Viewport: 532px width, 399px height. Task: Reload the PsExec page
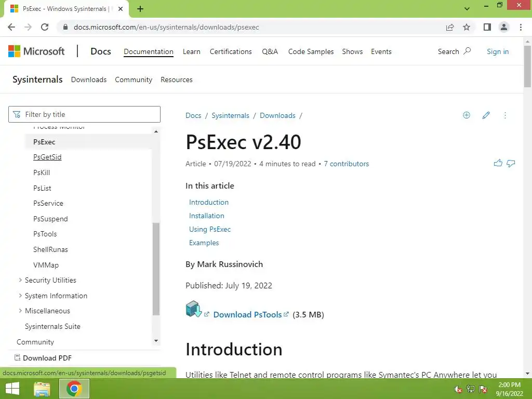[x=45, y=27]
